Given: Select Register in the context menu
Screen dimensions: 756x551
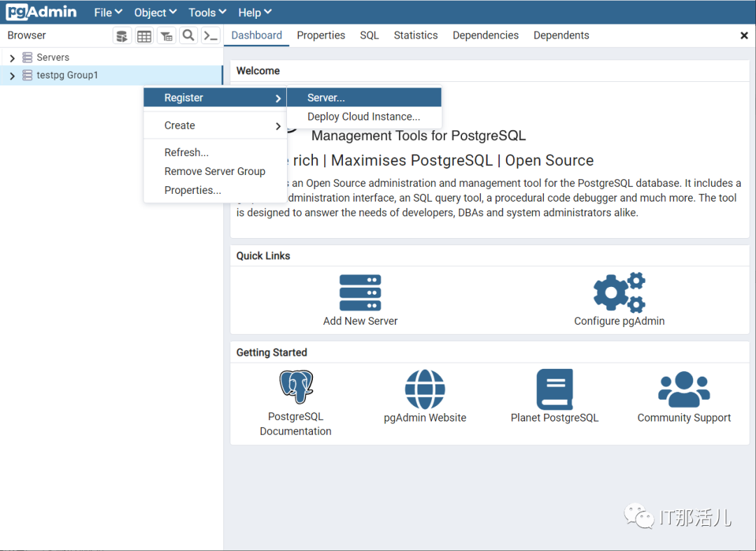Looking at the screenshot, I should [x=215, y=98].
